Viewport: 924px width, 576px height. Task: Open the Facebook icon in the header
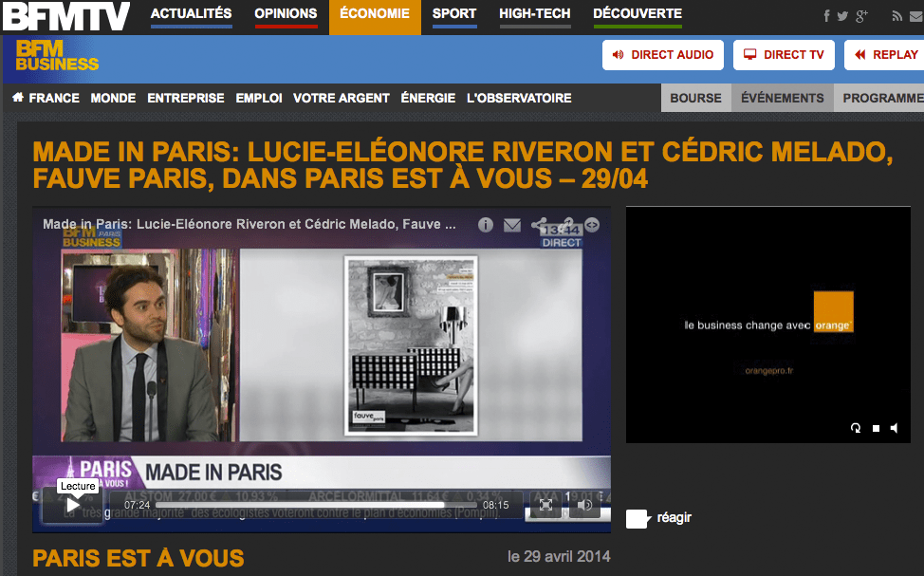click(827, 16)
